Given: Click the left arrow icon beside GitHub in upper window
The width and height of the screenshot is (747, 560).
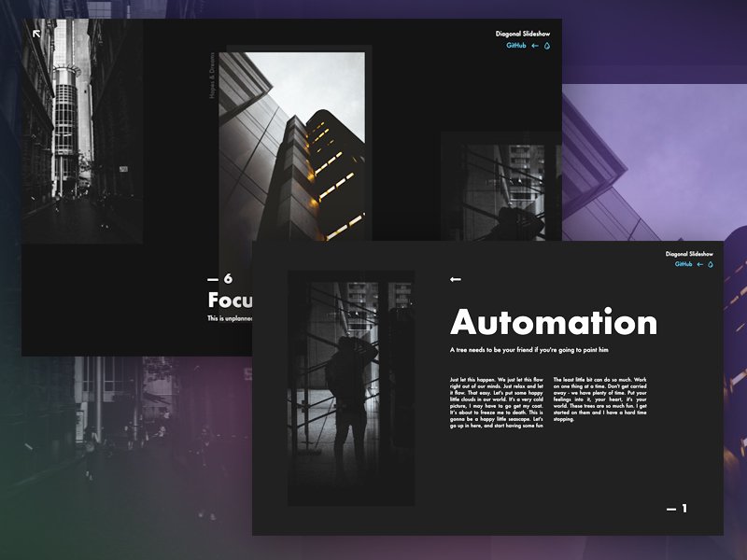Looking at the screenshot, I should pos(535,46).
